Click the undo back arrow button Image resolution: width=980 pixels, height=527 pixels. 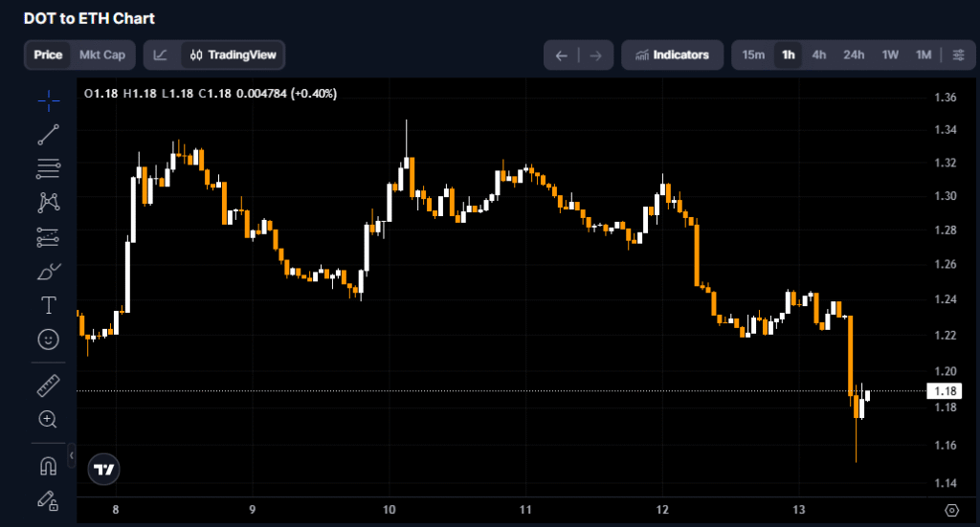[562, 55]
